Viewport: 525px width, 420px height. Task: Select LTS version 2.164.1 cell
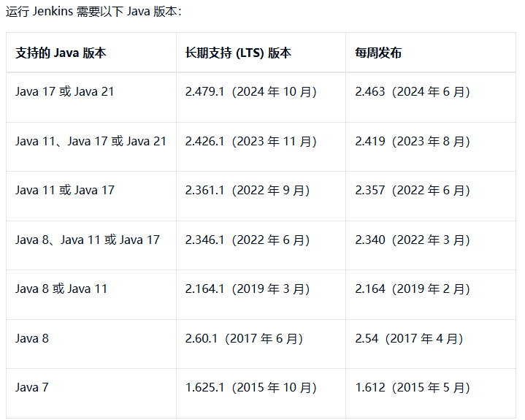(x=248, y=289)
